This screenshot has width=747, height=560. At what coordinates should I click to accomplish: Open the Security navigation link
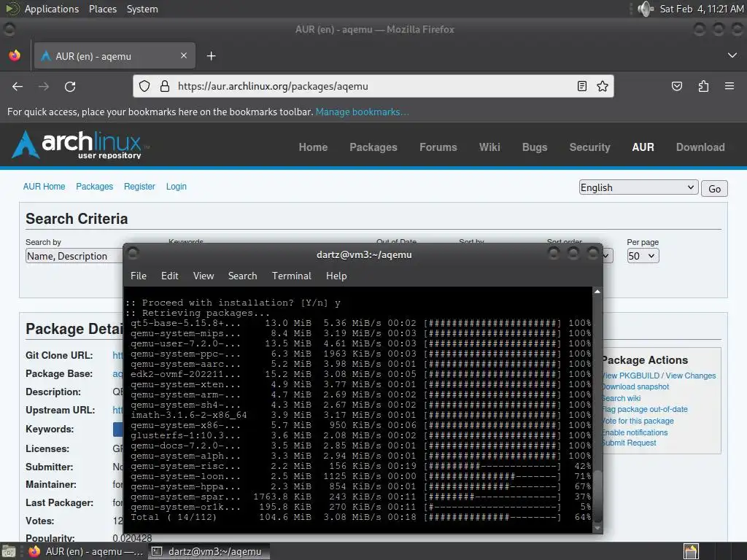click(x=589, y=147)
